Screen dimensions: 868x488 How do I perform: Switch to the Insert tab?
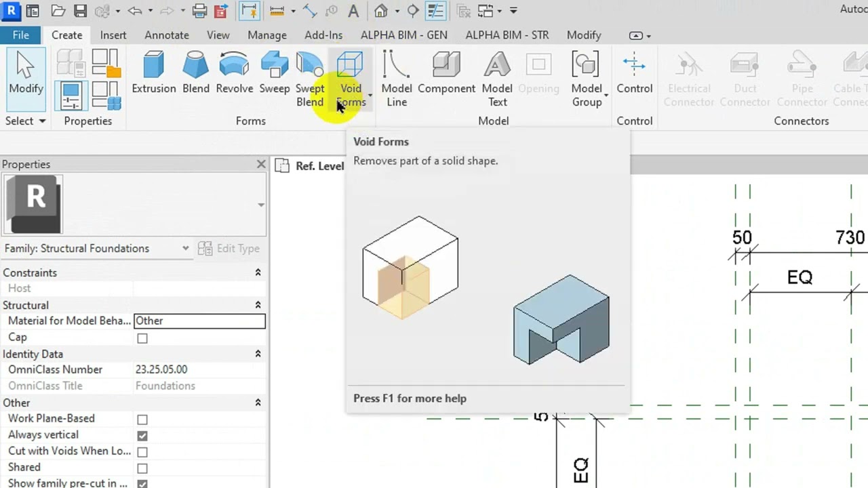113,35
